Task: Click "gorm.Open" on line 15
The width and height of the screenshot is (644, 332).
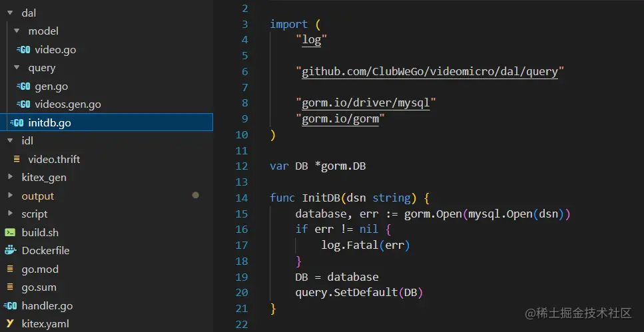Action: pos(433,214)
